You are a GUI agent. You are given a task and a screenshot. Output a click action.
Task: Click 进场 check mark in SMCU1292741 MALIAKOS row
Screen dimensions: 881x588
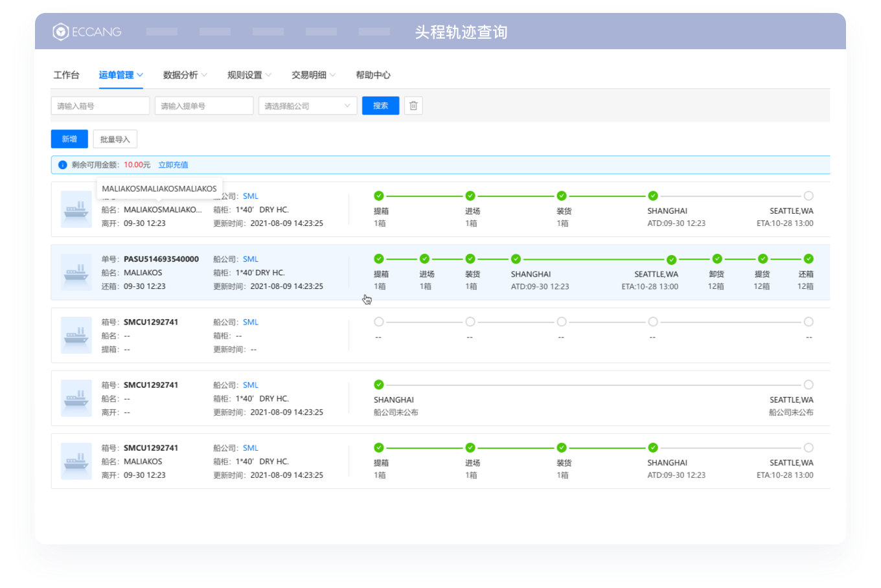point(470,447)
